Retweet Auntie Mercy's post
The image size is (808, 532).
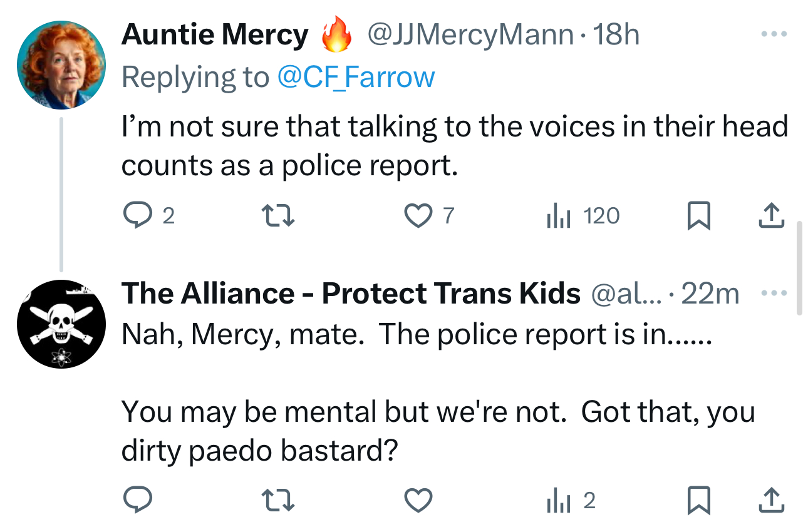click(x=276, y=216)
